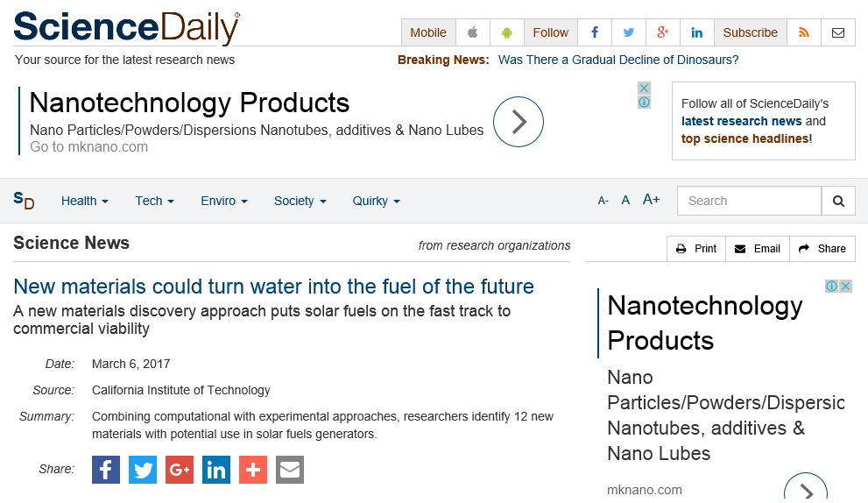Increase text size with A+
The height and width of the screenshot is (503, 868).
tap(651, 200)
